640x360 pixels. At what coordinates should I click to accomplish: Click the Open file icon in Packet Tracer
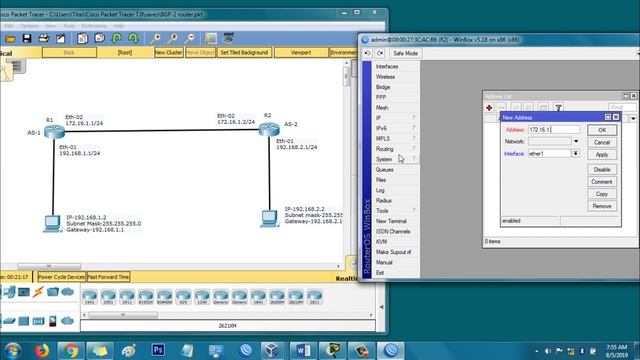10,39
